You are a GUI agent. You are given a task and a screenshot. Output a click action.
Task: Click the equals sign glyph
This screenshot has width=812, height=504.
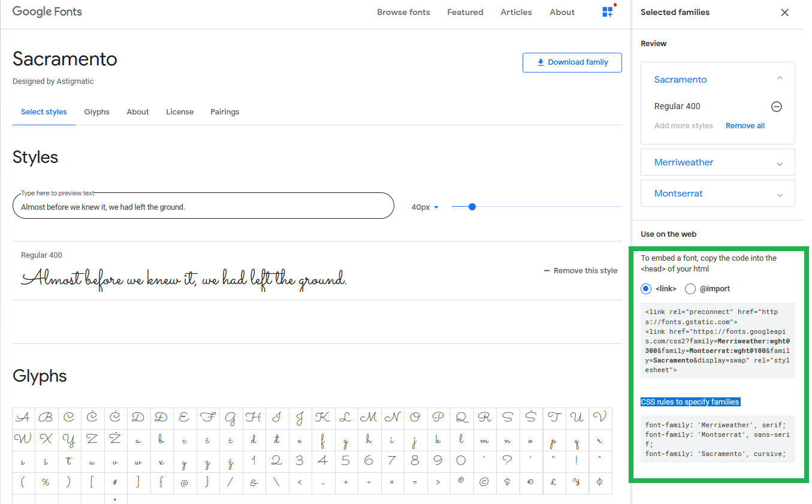pyautogui.click(x=415, y=482)
